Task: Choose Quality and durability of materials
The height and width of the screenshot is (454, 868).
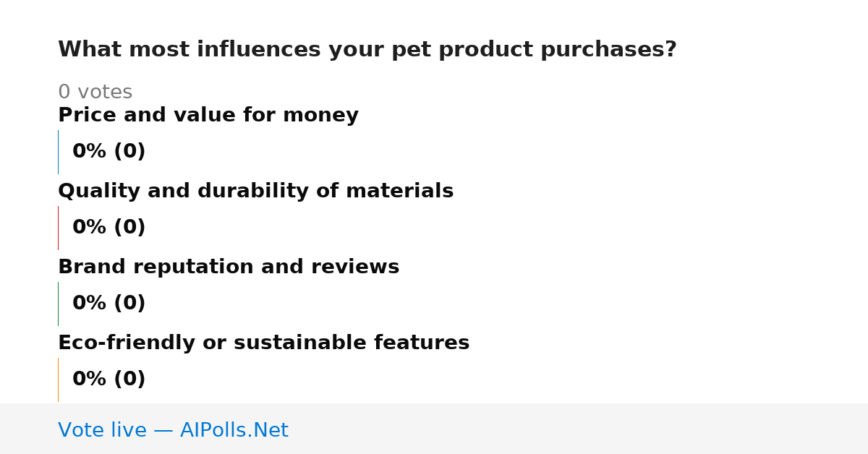Action: tap(255, 192)
